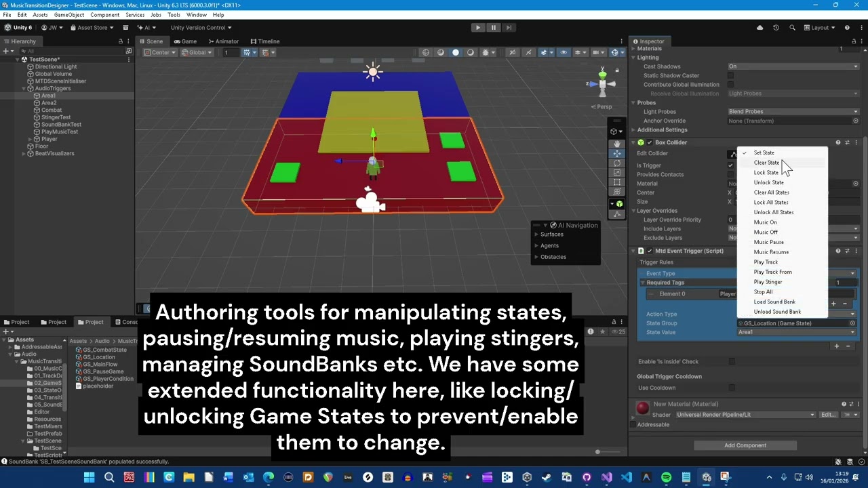The width and height of the screenshot is (868, 488).
Task: Toggle the Is Trigger checkbox
Action: point(731,165)
